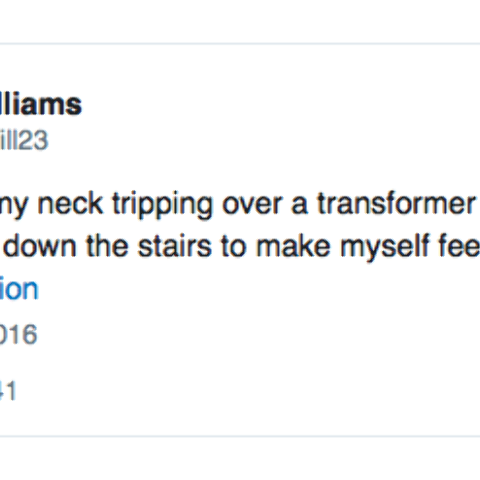This screenshot has height=480, width=480.
Task: Open the author's display name ending in 'lliams'
Action: 41,104
